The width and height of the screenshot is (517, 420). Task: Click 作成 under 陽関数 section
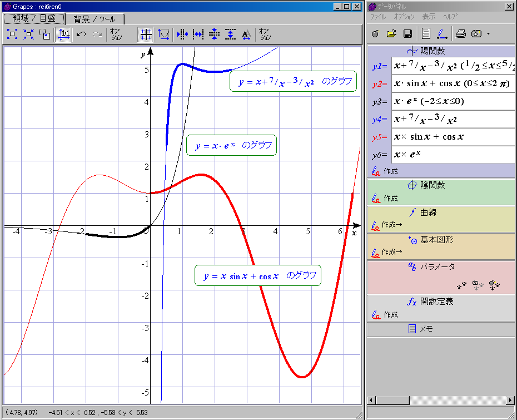385,171
